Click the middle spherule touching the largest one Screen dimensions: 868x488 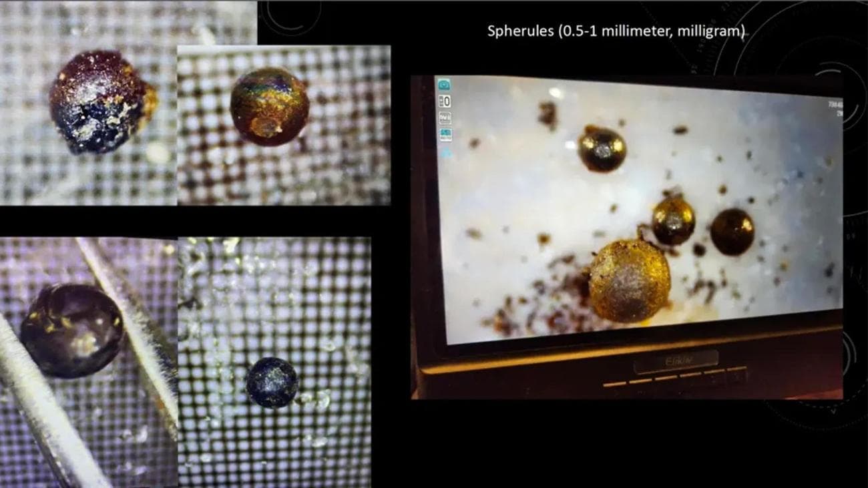click(672, 220)
